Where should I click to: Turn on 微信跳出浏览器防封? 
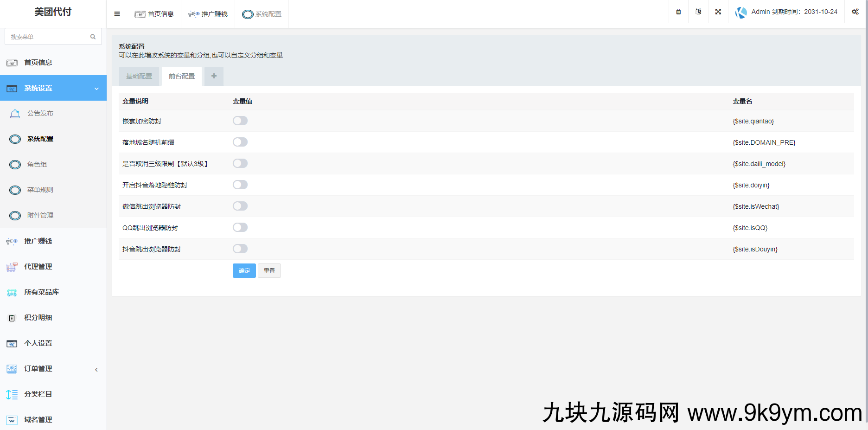tap(240, 206)
